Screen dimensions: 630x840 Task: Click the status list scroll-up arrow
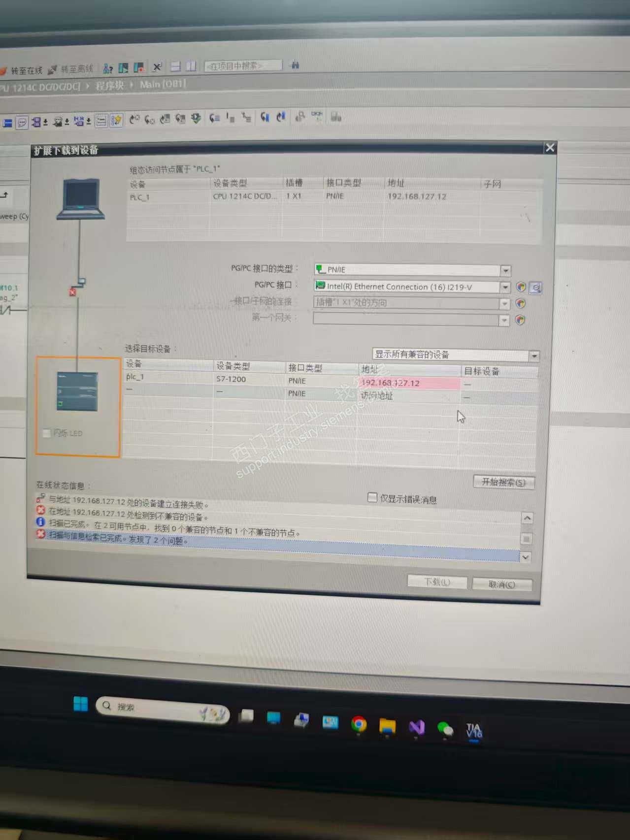[x=527, y=518]
